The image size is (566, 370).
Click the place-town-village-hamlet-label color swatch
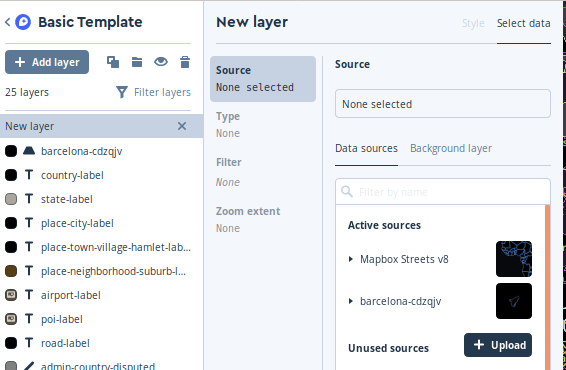[x=11, y=247]
